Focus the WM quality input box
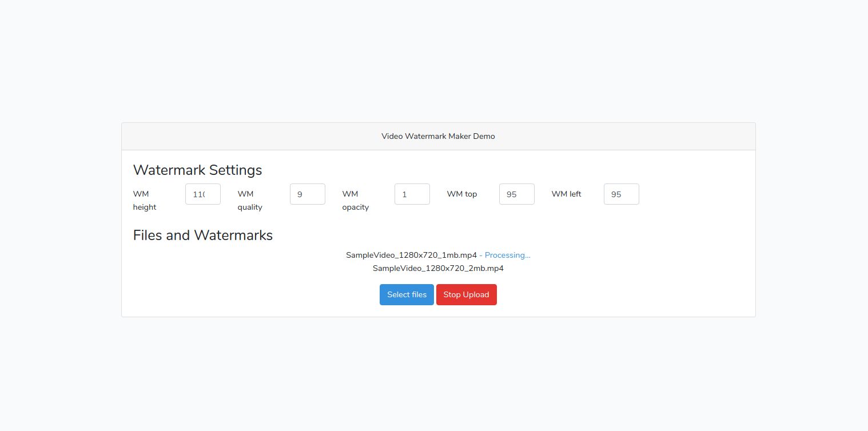 pyautogui.click(x=307, y=194)
